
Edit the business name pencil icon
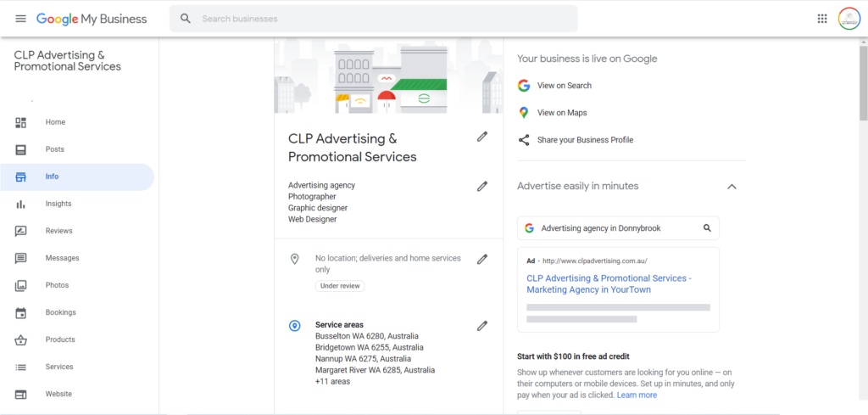[x=482, y=137]
